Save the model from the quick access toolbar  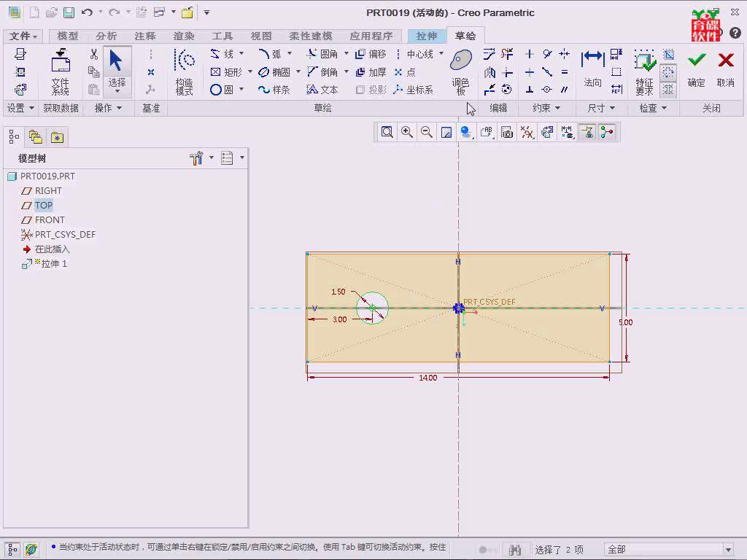click(69, 12)
